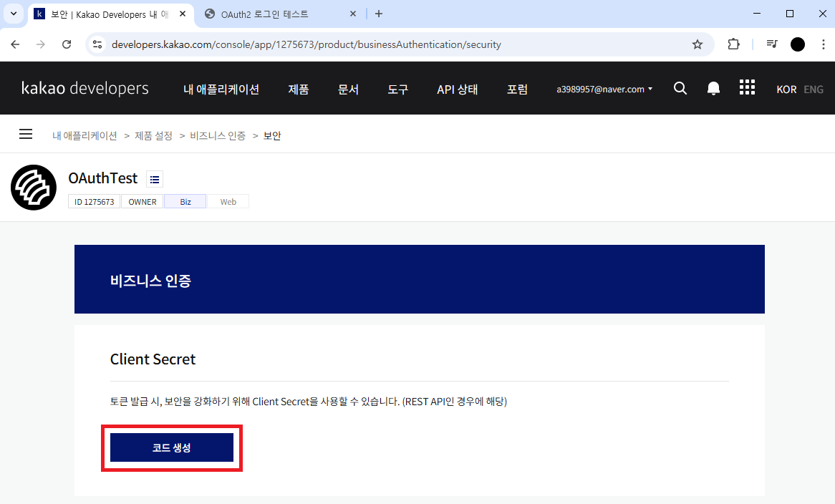Open the notifications bell icon
The width and height of the screenshot is (835, 504).
[x=713, y=88]
